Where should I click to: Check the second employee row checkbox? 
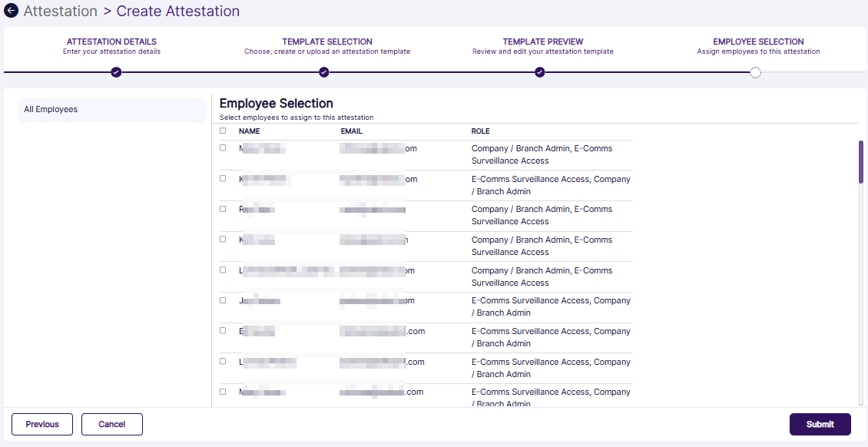222,178
